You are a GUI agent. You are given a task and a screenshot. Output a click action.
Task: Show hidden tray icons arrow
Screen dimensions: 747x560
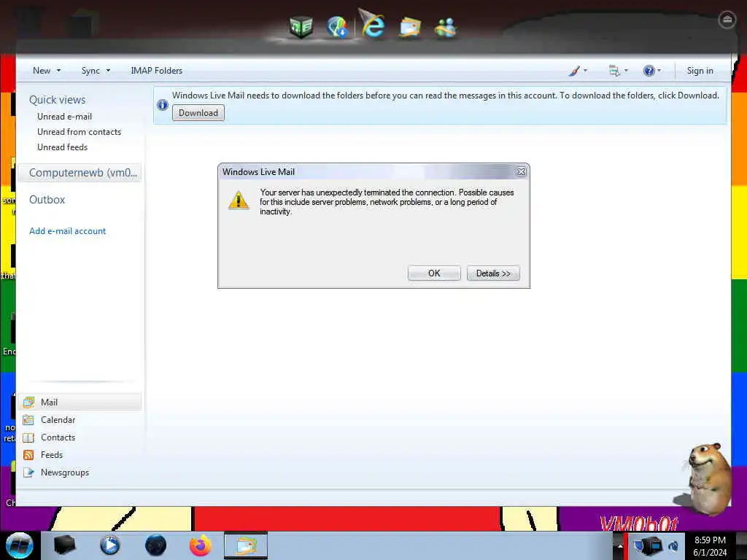pyautogui.click(x=620, y=545)
